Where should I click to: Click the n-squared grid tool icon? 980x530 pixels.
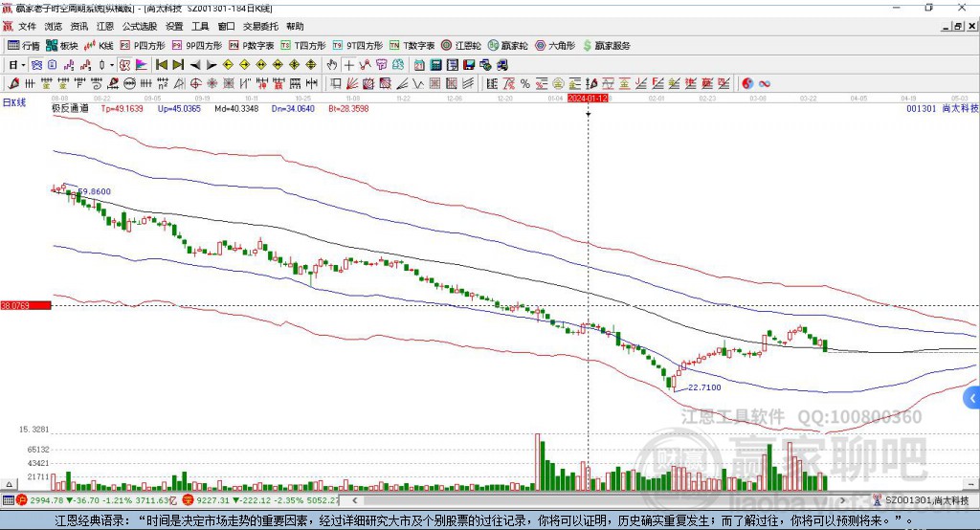163,84
